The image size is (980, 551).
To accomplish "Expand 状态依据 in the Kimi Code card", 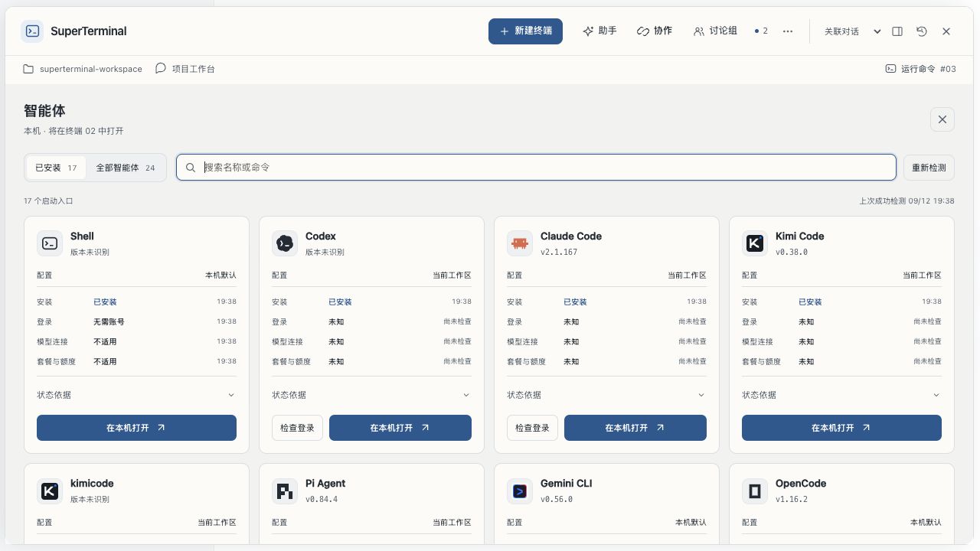I will click(841, 395).
